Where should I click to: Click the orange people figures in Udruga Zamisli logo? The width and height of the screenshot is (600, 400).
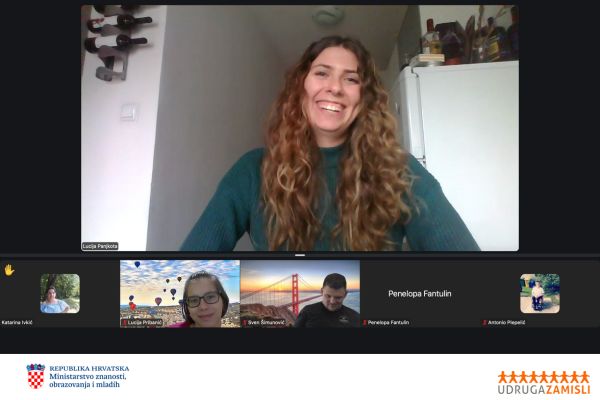coord(544,375)
